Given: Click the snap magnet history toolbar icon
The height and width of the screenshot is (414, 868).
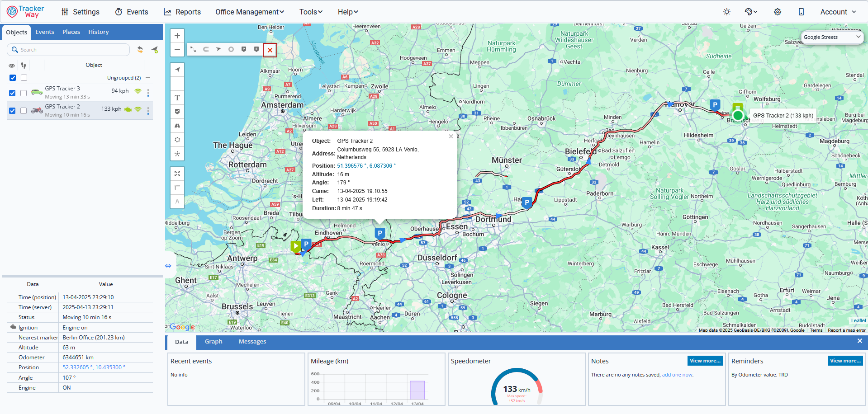Looking at the screenshot, I should [x=206, y=49].
